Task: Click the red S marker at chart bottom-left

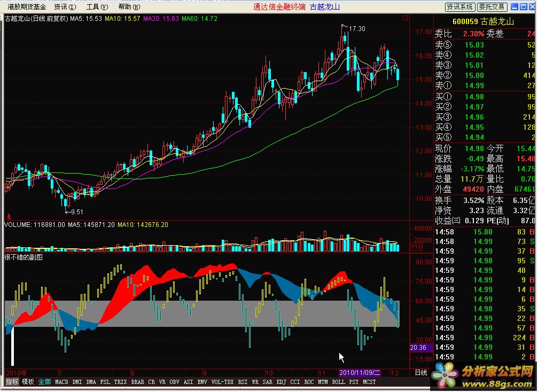Action: point(9,217)
